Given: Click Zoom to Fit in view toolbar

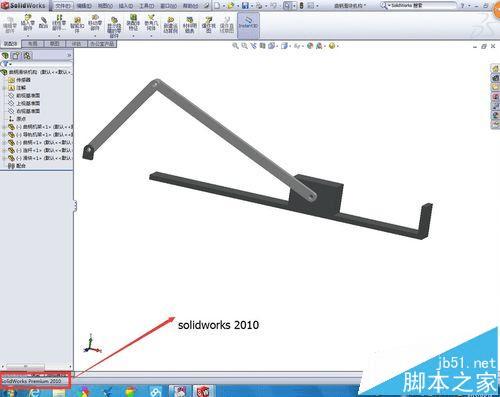Looking at the screenshot, I should click(236, 46).
